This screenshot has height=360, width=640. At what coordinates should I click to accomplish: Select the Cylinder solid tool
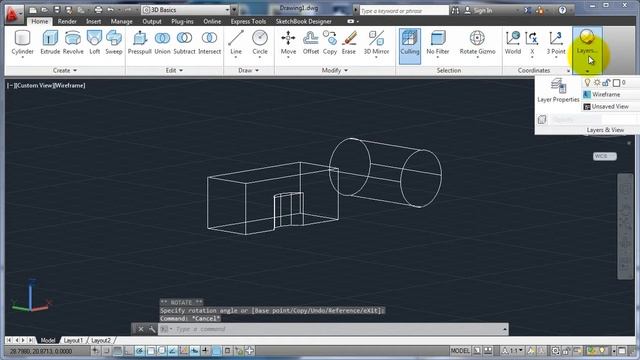22,43
